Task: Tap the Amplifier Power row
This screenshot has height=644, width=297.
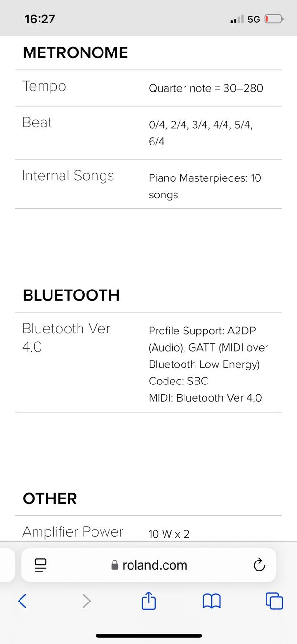Action: tap(149, 530)
